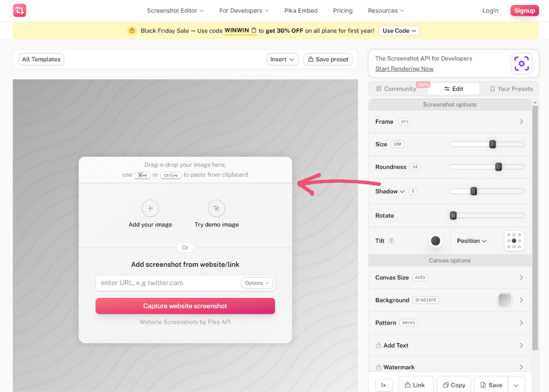Open the Pricing page
This screenshot has height=392, width=549.
(x=342, y=10)
